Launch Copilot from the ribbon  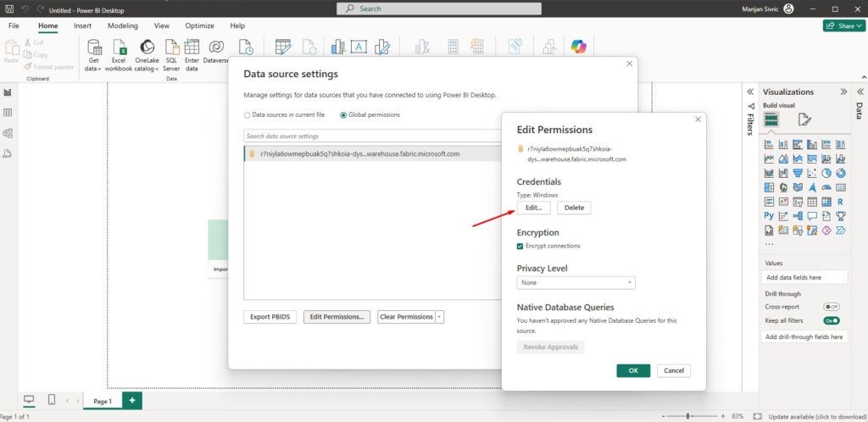(578, 47)
